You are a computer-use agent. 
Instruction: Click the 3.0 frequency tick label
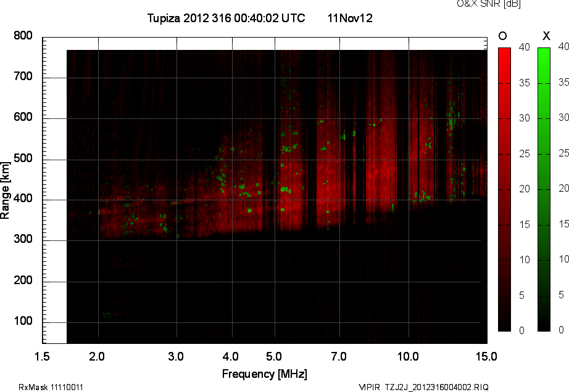click(x=176, y=356)
